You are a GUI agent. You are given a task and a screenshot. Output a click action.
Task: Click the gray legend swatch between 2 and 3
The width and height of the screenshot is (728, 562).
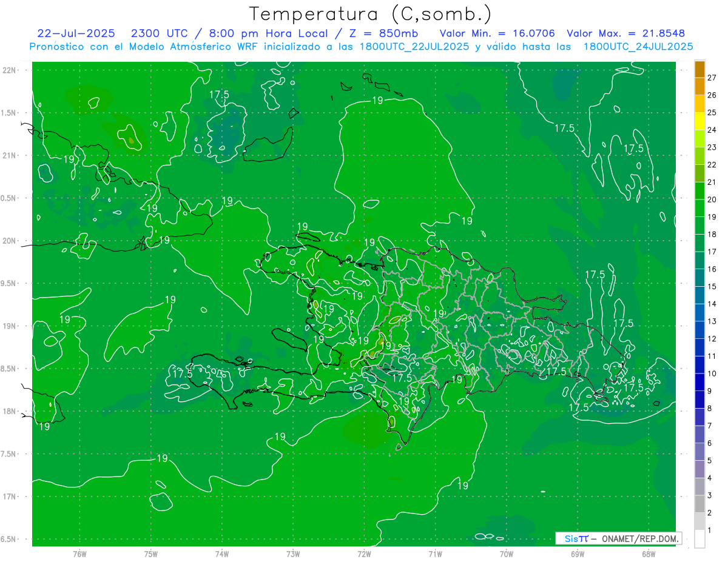tap(700, 504)
